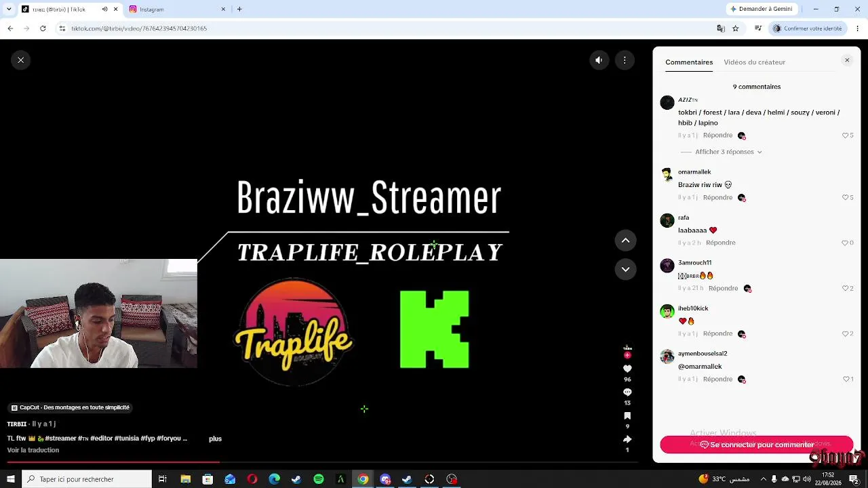Close the TikTok video viewer
Viewport: 868px width, 488px height.
click(x=20, y=60)
